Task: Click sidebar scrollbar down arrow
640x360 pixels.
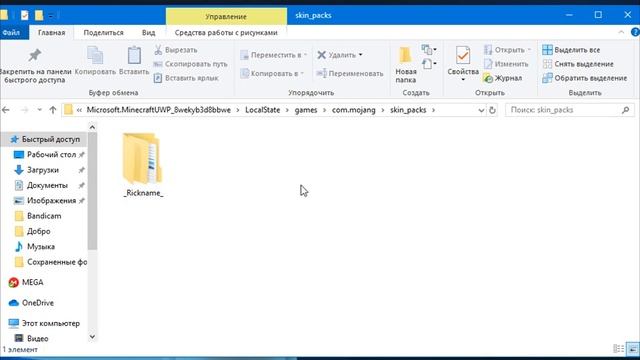Action: [92, 337]
